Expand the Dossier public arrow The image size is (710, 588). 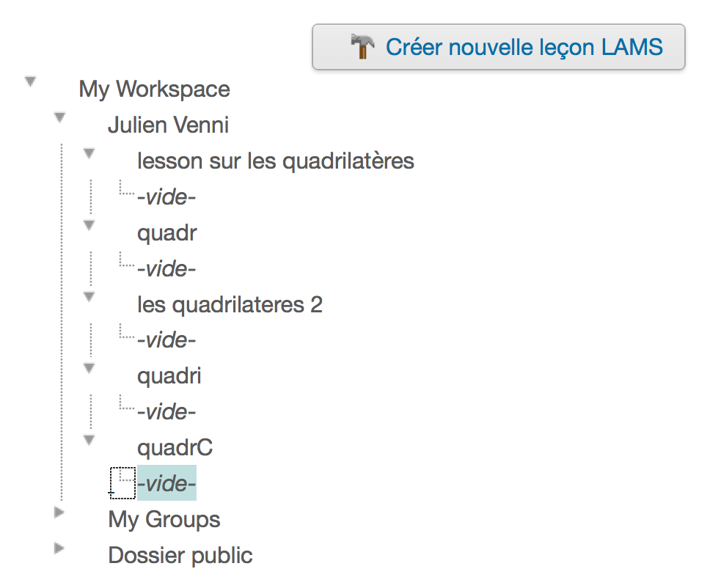[x=59, y=548]
